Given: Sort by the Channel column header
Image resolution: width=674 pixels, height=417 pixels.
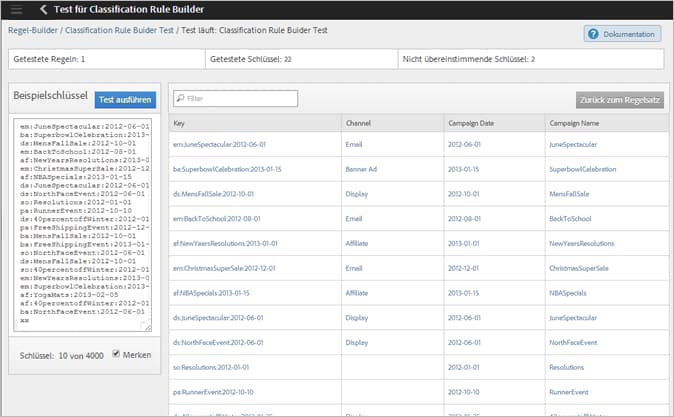Looking at the screenshot, I should [x=358, y=123].
